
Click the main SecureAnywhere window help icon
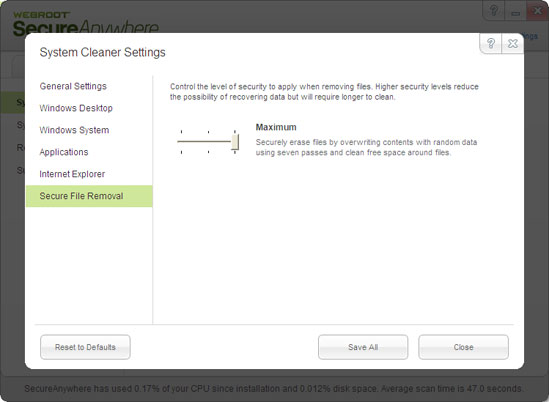pos(494,11)
